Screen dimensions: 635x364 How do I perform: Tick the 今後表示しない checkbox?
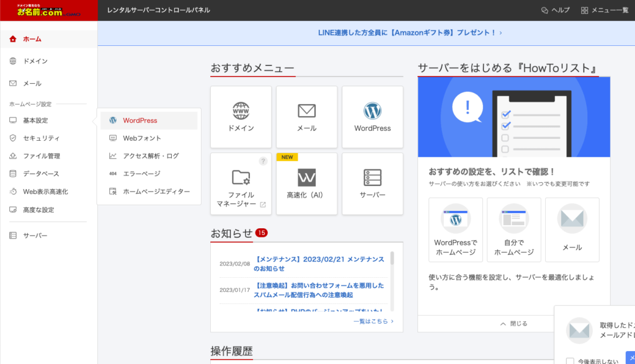tap(570, 361)
